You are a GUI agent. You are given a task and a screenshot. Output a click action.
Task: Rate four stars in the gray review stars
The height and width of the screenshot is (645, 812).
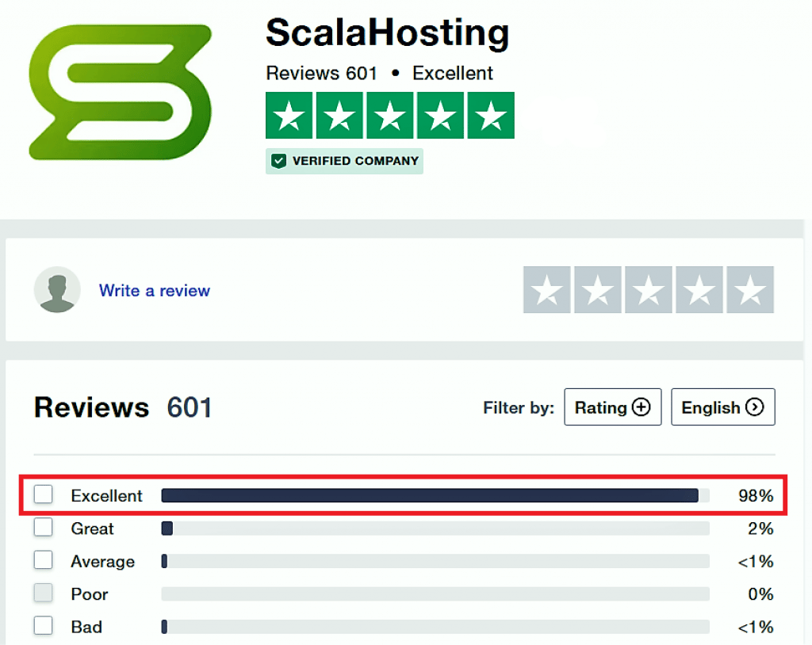pyautogui.click(x=699, y=290)
